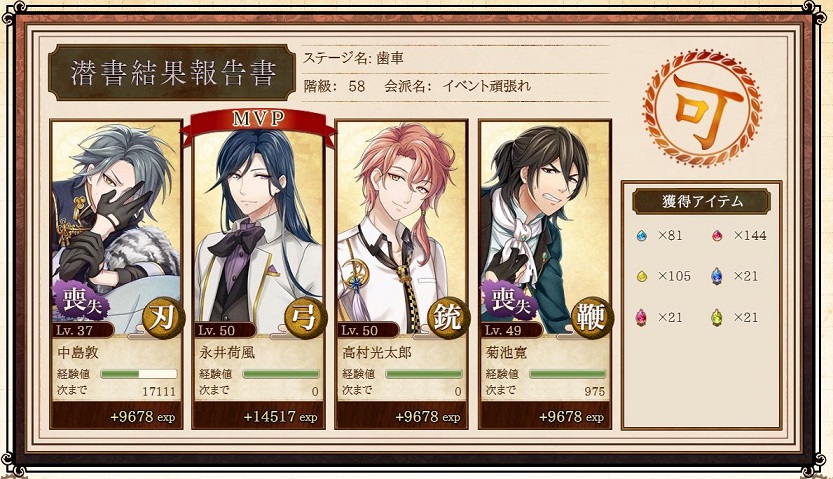This screenshot has height=479, width=833.
Task: Click the 喪失 status badge on 菊池寛
Action: coord(509,301)
